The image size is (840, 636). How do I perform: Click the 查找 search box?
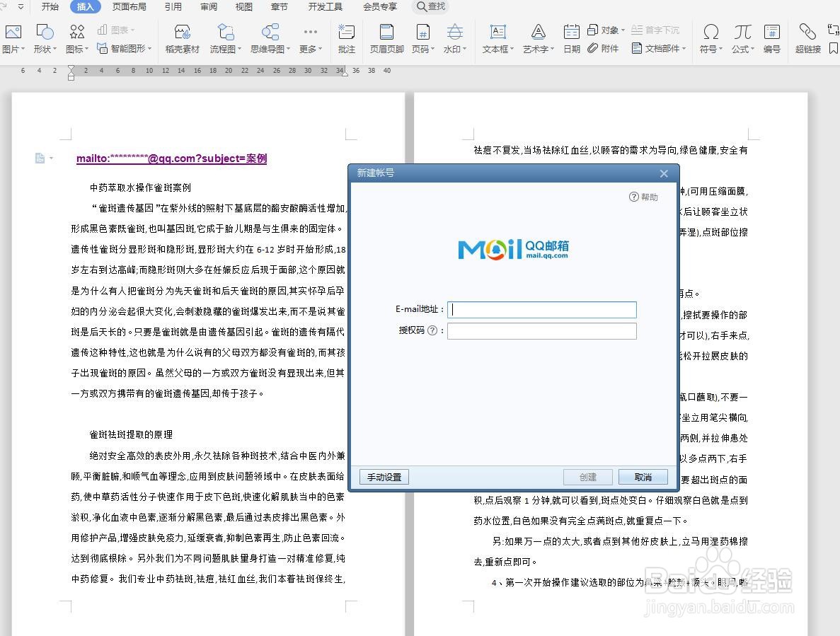431,6
